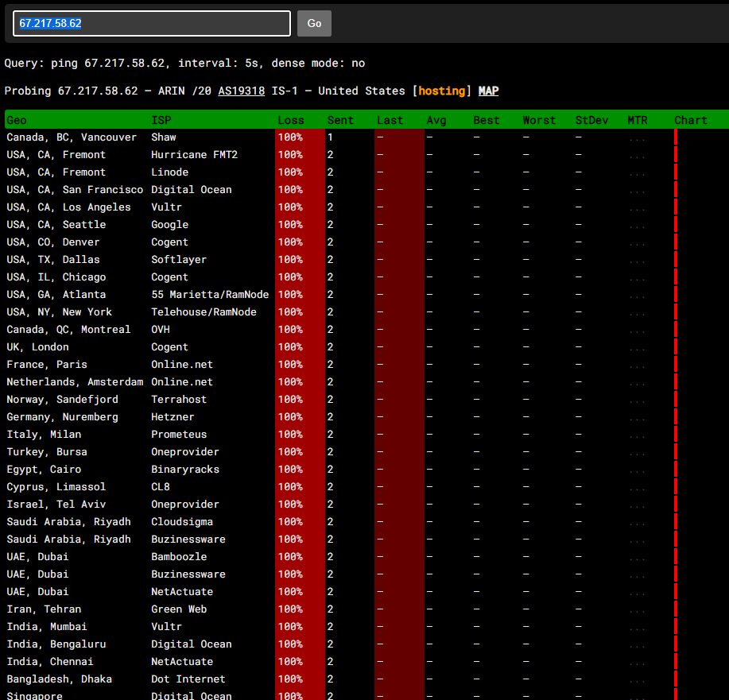Click the orange hosting tag
This screenshot has width=729, height=700.
pyautogui.click(x=441, y=91)
